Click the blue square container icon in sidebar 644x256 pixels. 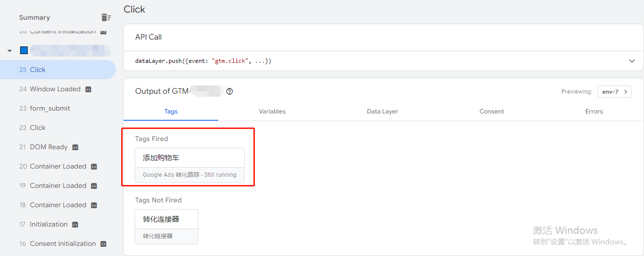(24, 50)
